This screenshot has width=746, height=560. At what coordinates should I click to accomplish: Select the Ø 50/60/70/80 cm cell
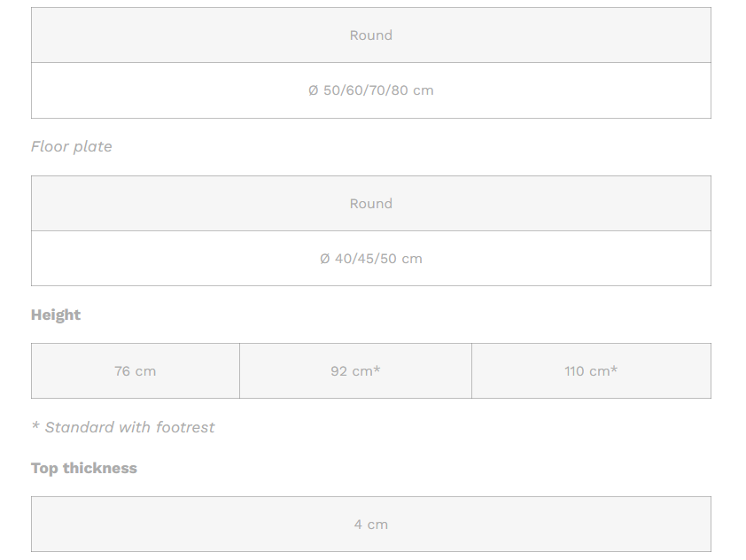pos(370,90)
